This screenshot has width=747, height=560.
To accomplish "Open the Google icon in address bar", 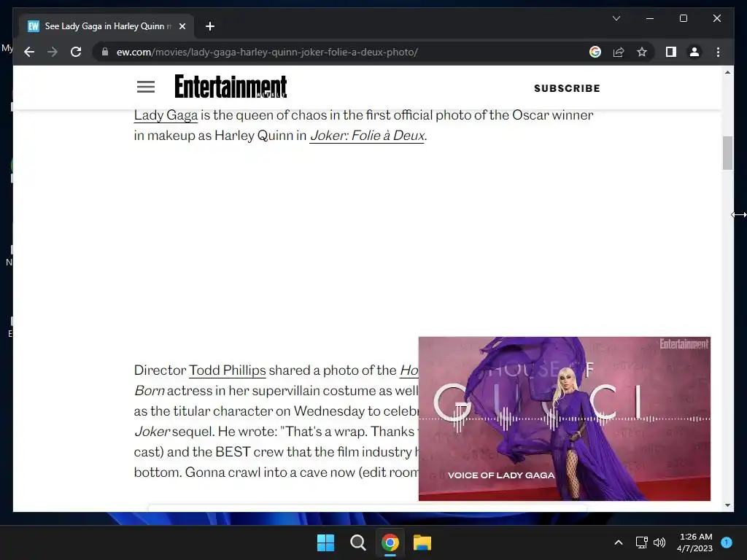I will click(x=595, y=52).
